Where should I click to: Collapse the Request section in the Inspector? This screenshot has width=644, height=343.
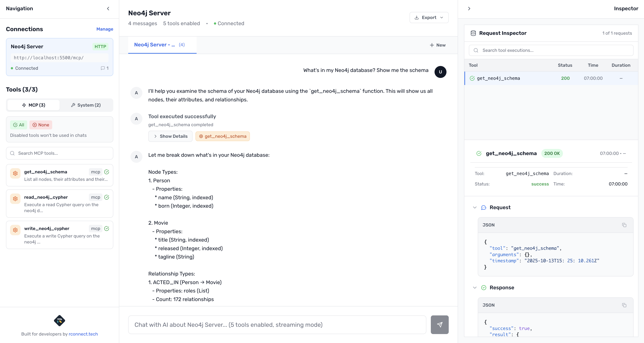475,207
